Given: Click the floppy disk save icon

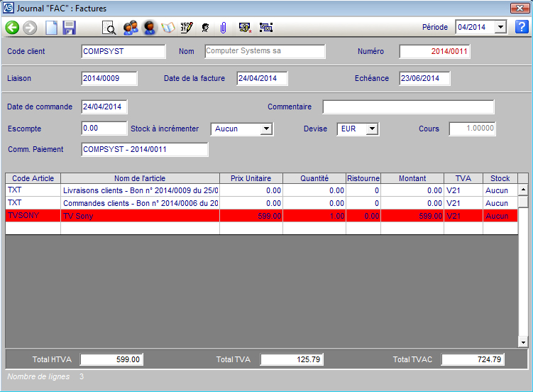Looking at the screenshot, I should coord(69,28).
